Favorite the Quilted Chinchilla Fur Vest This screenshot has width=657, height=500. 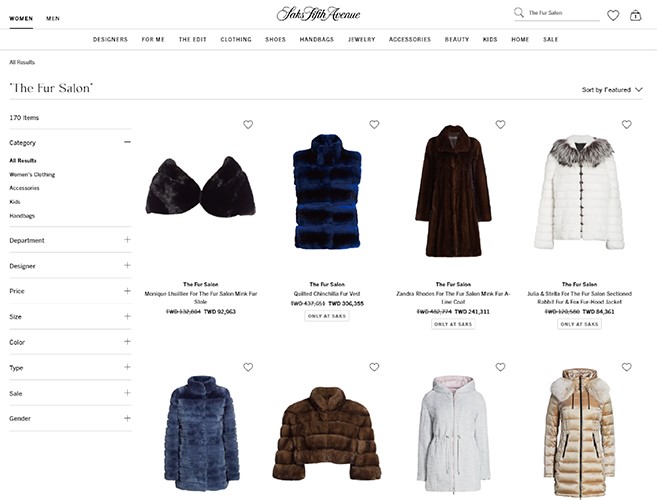pyautogui.click(x=374, y=124)
